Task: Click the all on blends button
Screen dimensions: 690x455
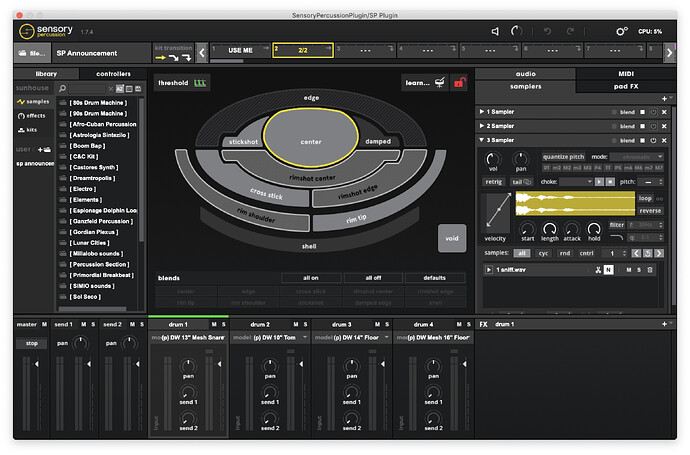Action: pos(311,278)
